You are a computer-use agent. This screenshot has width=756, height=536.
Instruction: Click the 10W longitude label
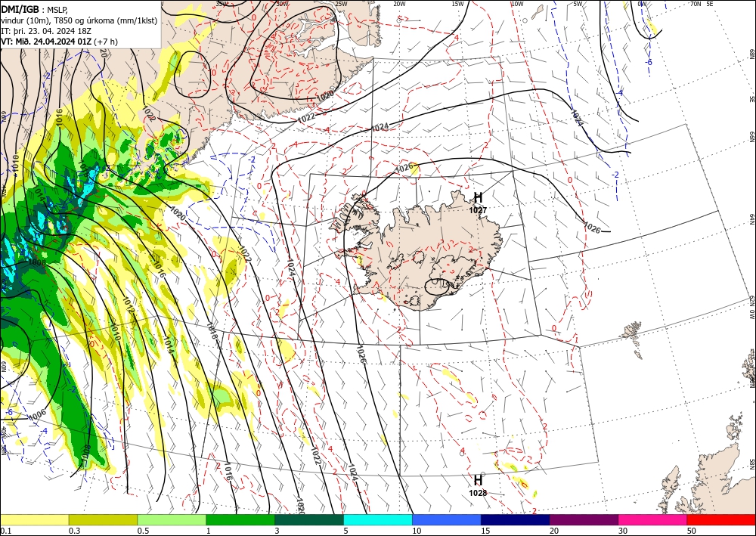tap(517, 4)
